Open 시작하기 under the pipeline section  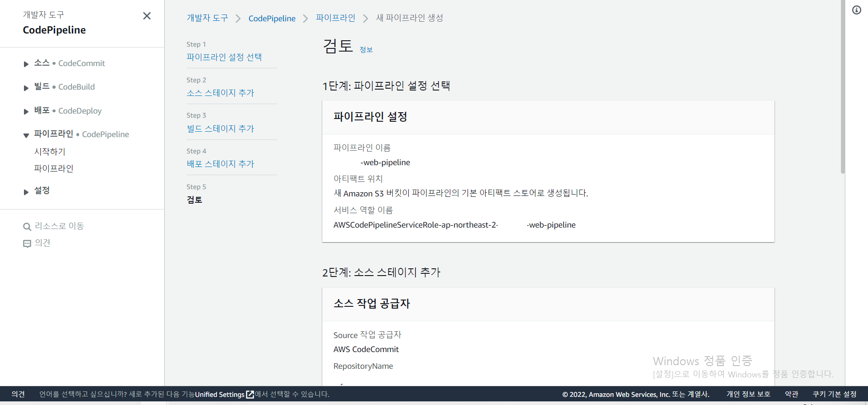click(x=50, y=152)
